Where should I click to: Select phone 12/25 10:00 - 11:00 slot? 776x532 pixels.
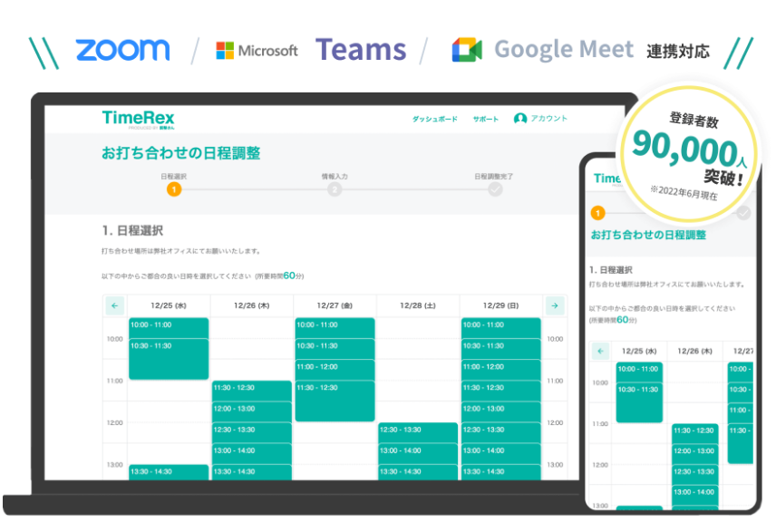[x=639, y=372]
